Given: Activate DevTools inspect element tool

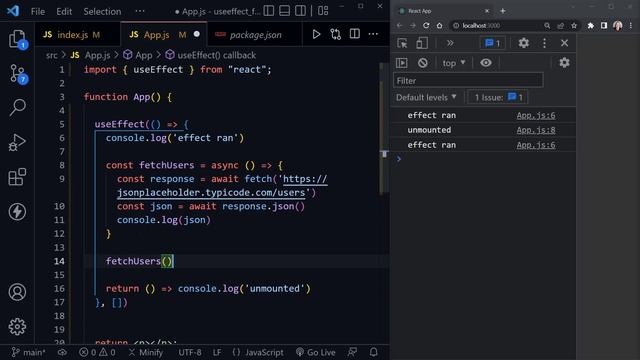Looking at the screenshot, I should point(402,43).
